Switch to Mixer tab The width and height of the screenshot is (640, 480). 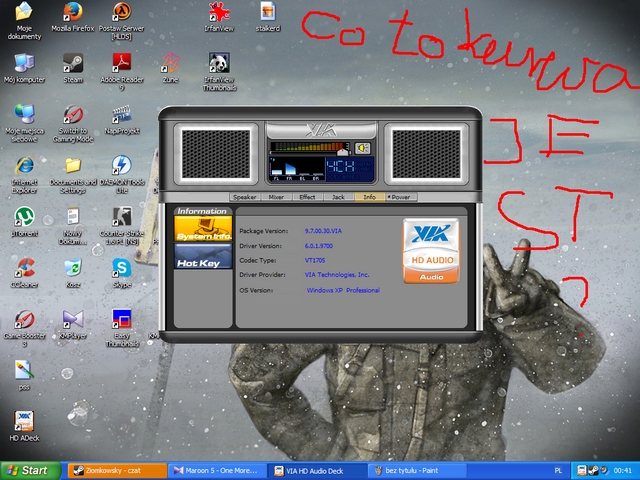click(276, 197)
